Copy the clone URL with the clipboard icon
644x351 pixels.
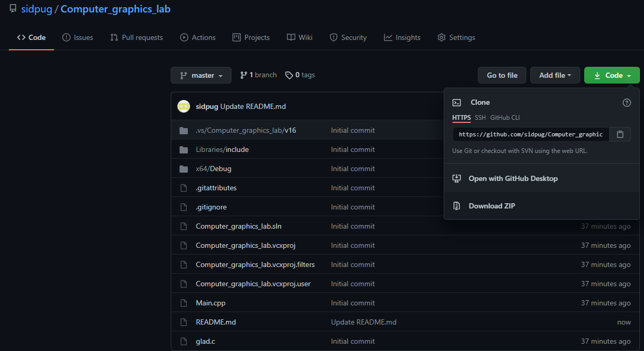coord(620,134)
